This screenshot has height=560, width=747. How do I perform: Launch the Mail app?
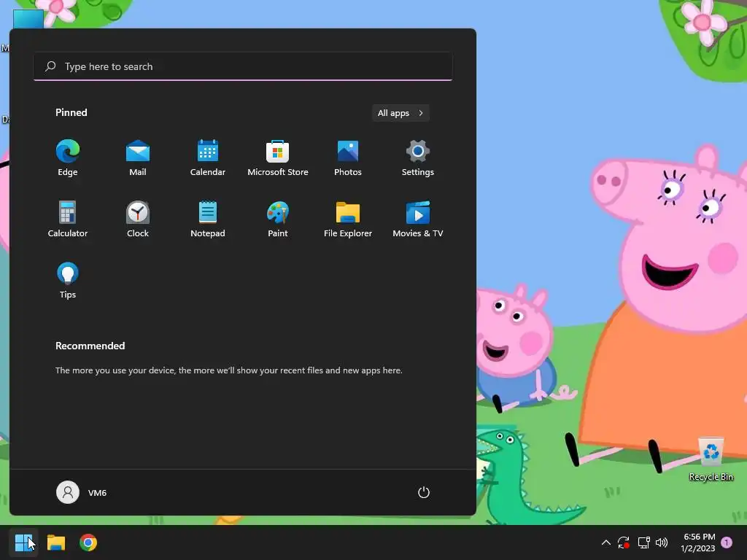[x=138, y=158]
